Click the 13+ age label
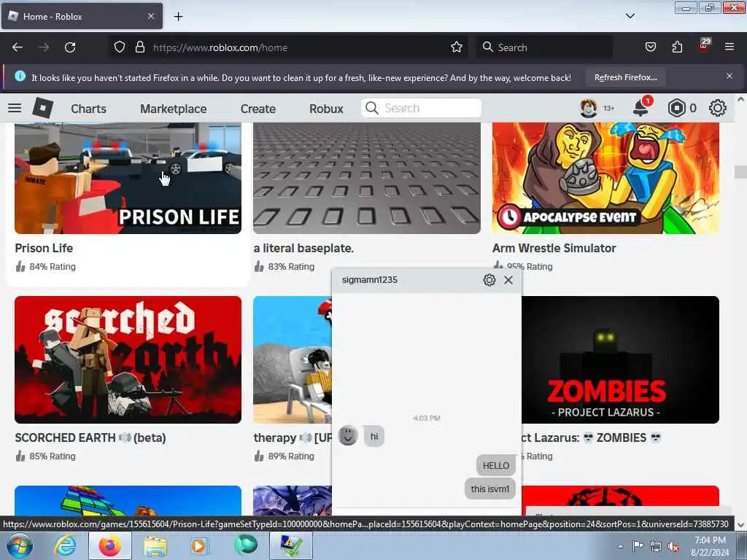747x560 pixels. pos(609,109)
